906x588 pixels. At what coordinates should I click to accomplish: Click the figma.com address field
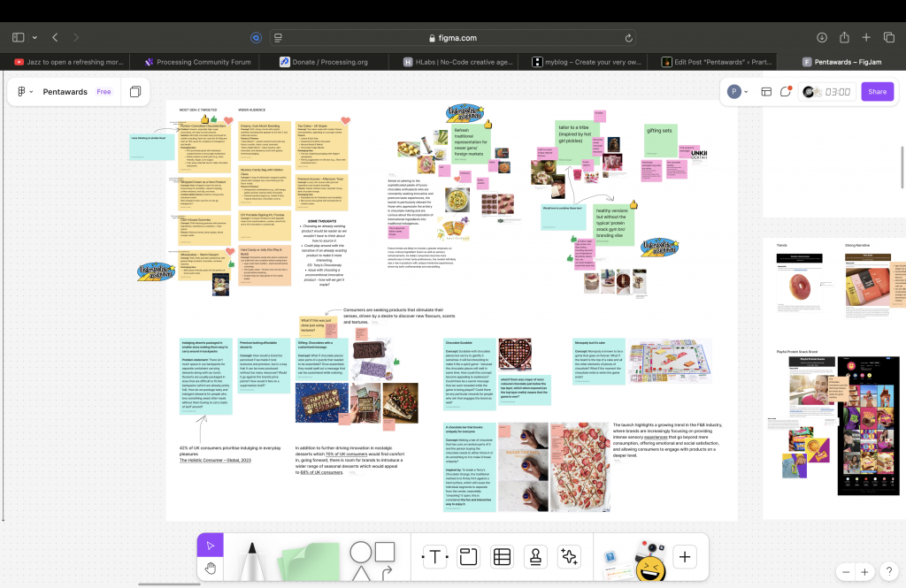pos(455,38)
